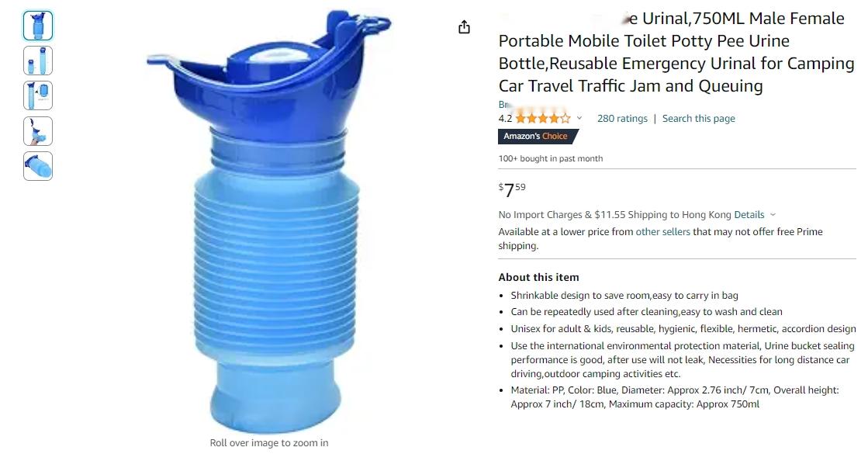Click the main blue urinal product image

(x=269, y=222)
